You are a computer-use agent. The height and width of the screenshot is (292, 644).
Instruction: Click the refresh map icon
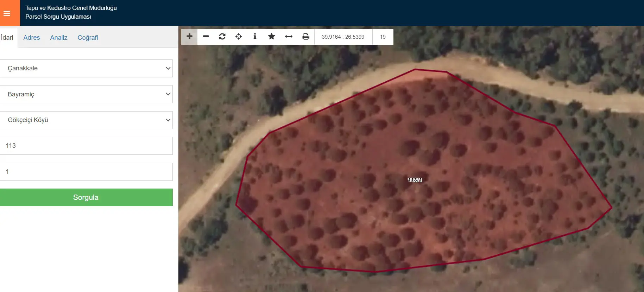tap(222, 37)
